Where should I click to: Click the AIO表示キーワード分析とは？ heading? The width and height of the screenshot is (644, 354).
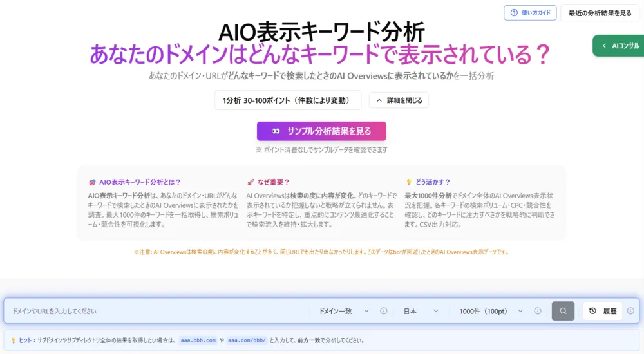[140, 182]
